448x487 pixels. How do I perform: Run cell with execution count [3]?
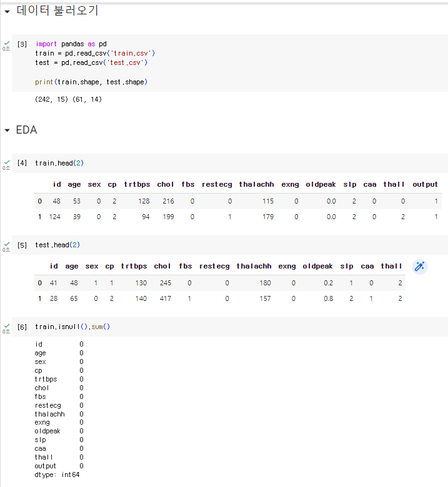22,44
